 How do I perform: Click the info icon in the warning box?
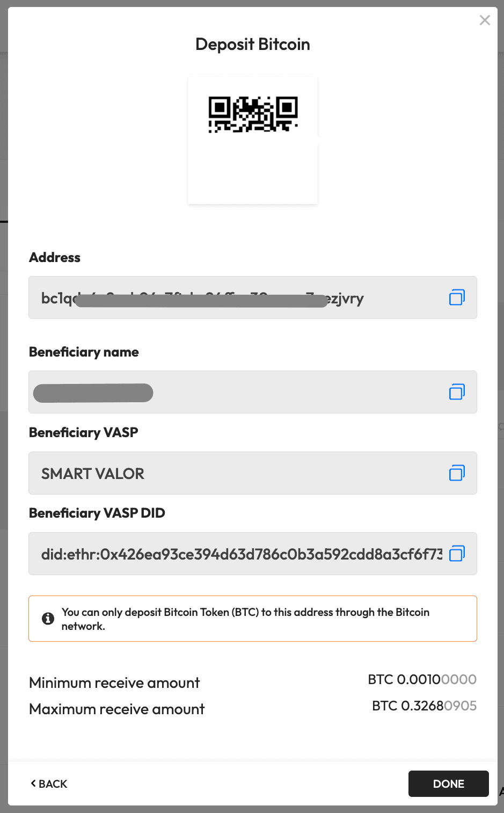48,619
